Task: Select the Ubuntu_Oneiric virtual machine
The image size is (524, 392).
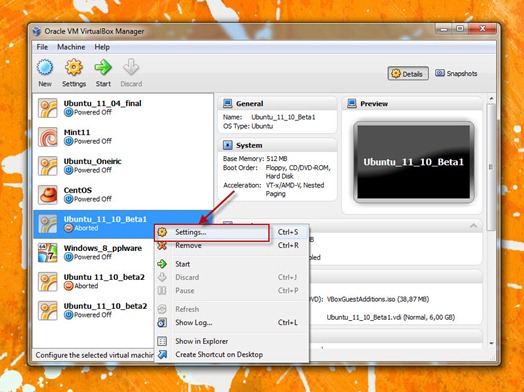Action: coord(123,166)
